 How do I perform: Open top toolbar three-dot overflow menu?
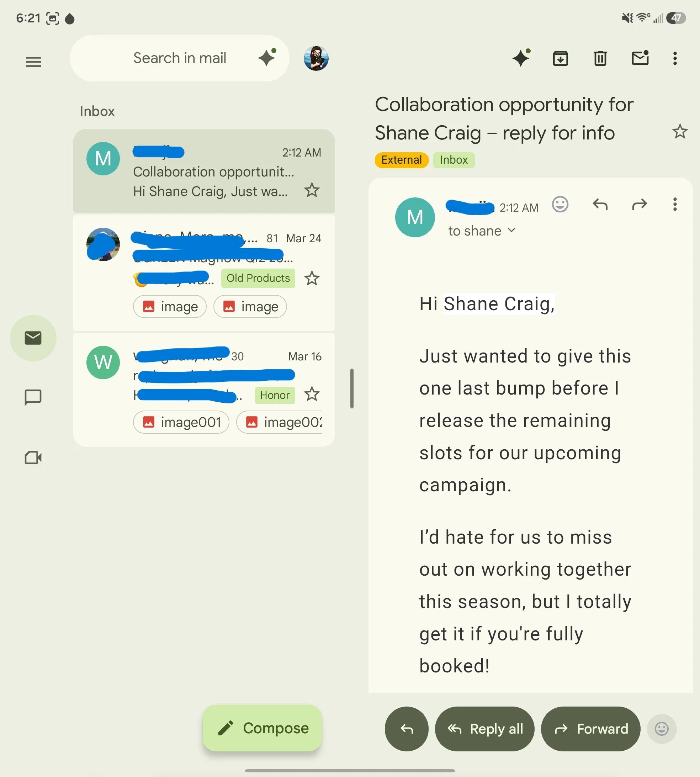(x=675, y=58)
